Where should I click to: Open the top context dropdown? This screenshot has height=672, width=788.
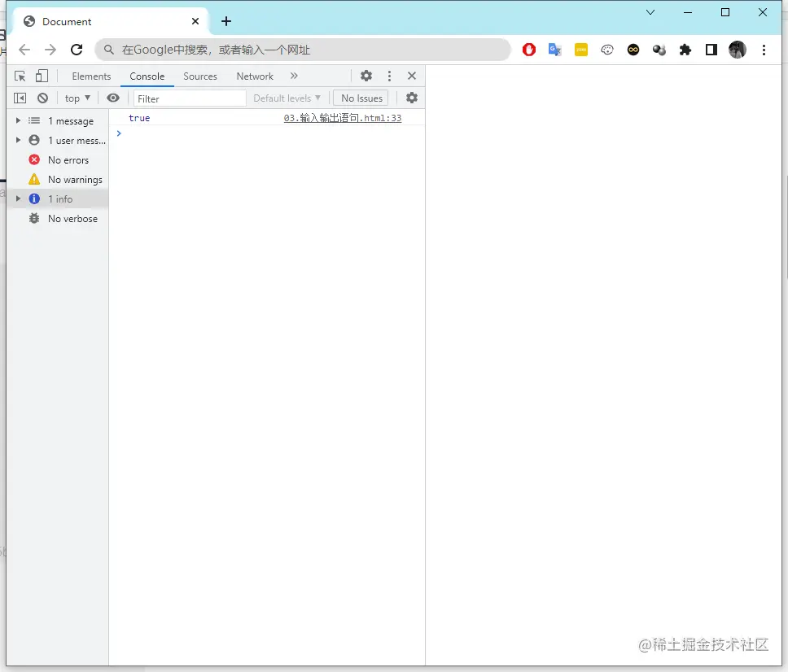click(77, 98)
